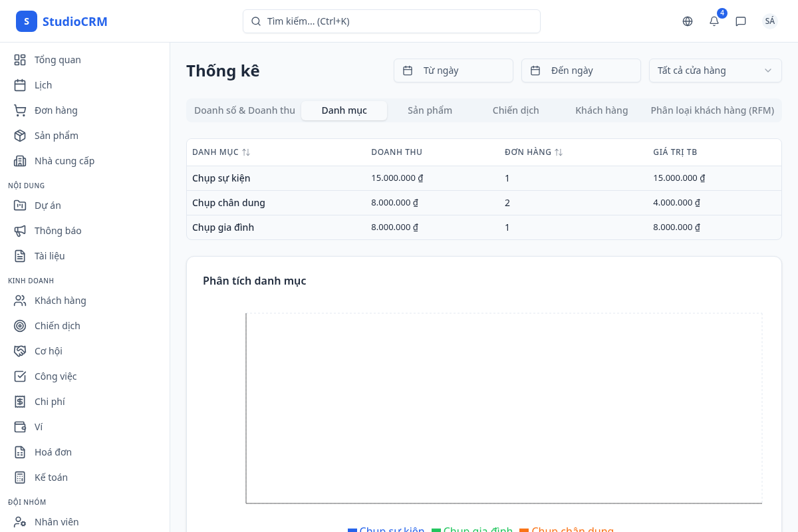Switch to the Sản phẩm tab
Viewport: 798px width, 532px height.
(x=430, y=110)
